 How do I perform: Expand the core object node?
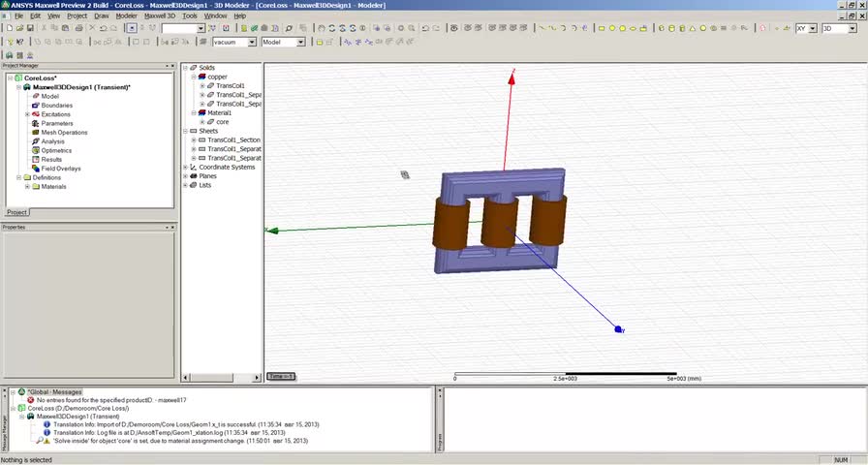point(202,122)
